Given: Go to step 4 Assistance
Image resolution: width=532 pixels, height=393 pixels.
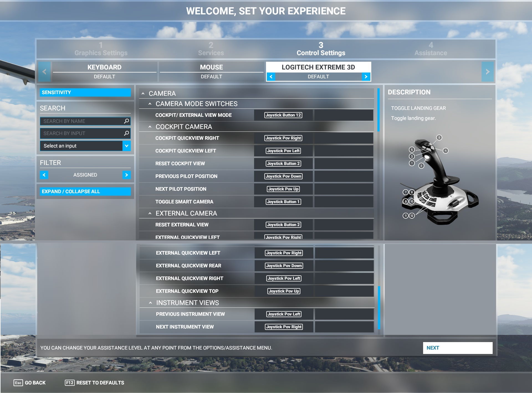Looking at the screenshot, I should [431, 49].
